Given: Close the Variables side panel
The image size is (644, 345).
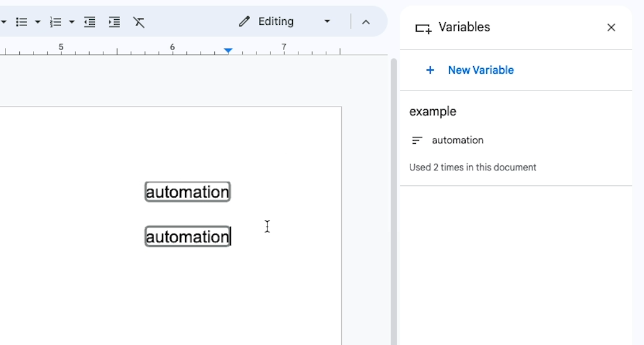Looking at the screenshot, I should (611, 27).
